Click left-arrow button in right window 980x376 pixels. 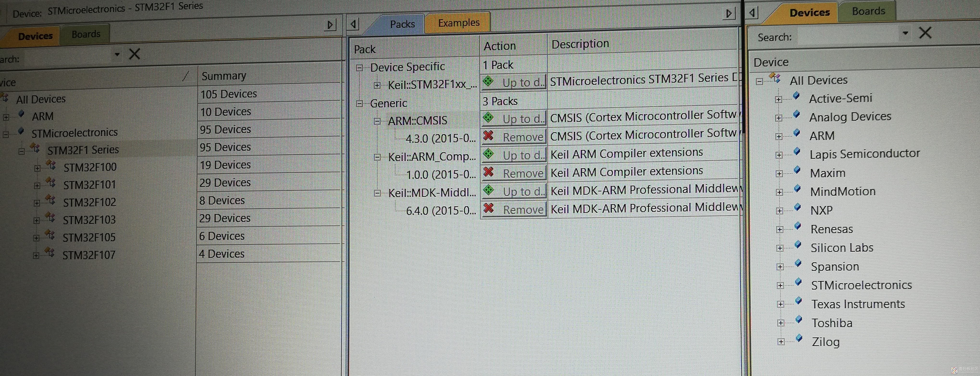(752, 13)
